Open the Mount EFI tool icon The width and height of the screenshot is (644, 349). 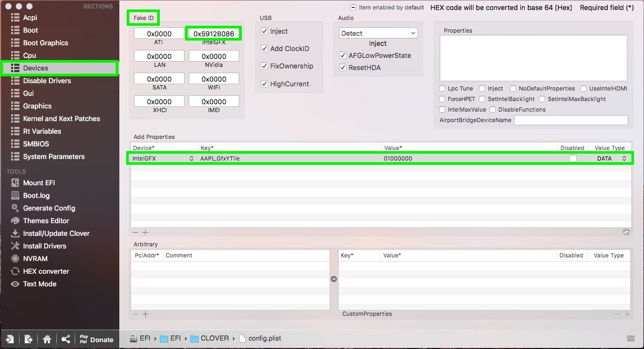pos(15,183)
